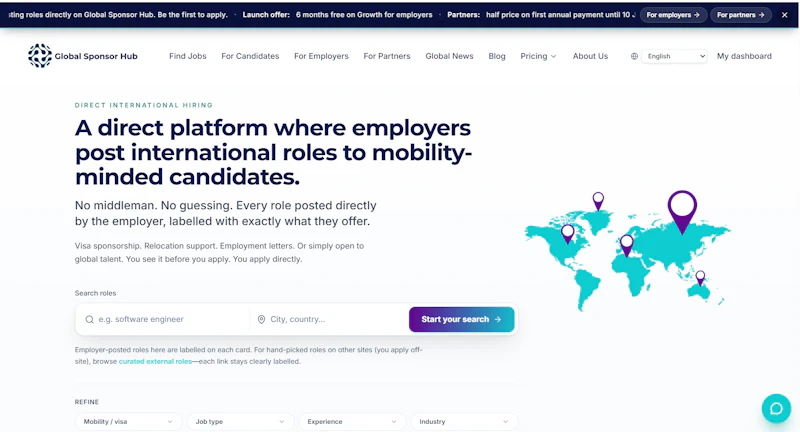Select the map pin over Greenland

tap(598, 201)
